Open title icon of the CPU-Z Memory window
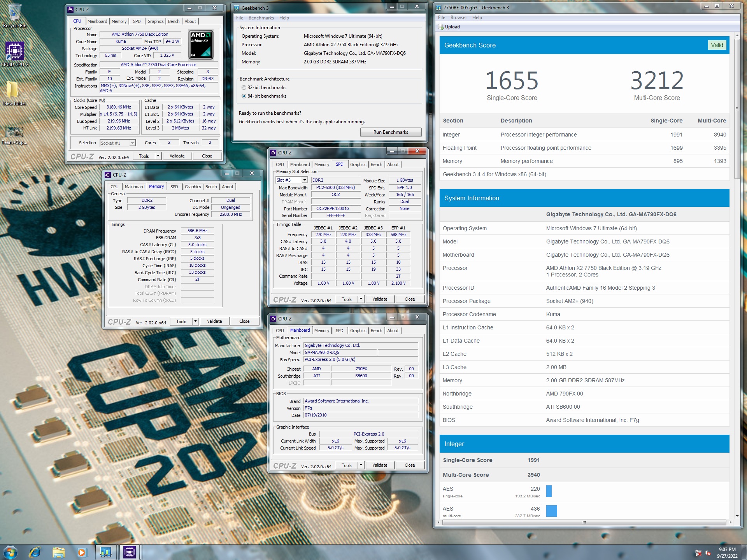The height and width of the screenshot is (560, 747). click(x=108, y=175)
